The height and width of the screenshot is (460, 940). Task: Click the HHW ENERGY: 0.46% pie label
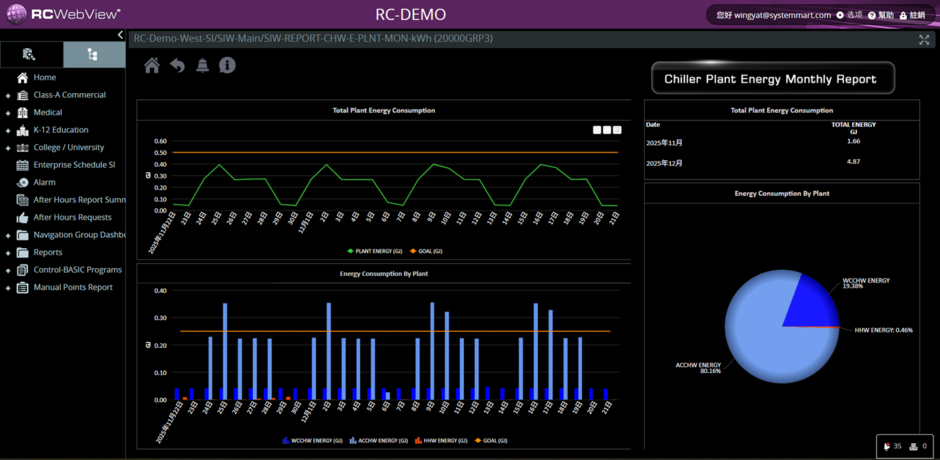(884, 330)
